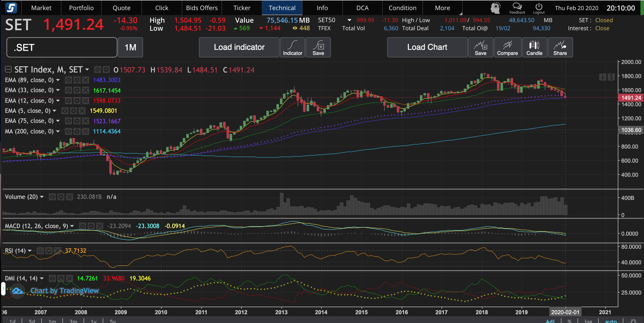This screenshot has width=644, height=323.
Task: Change chart style via Candle icon
Action: pyautogui.click(x=534, y=47)
